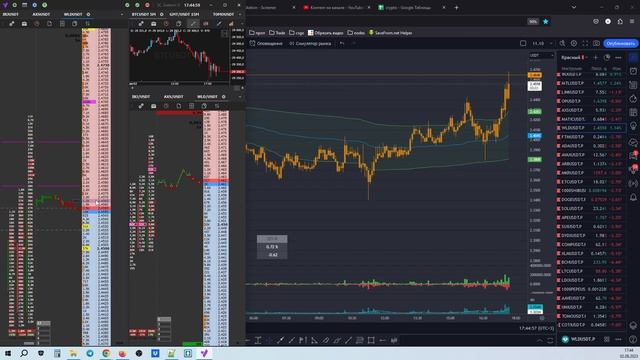This screenshot has width=640, height=360.
Task: Open Windows Start menu
Action: (8, 353)
